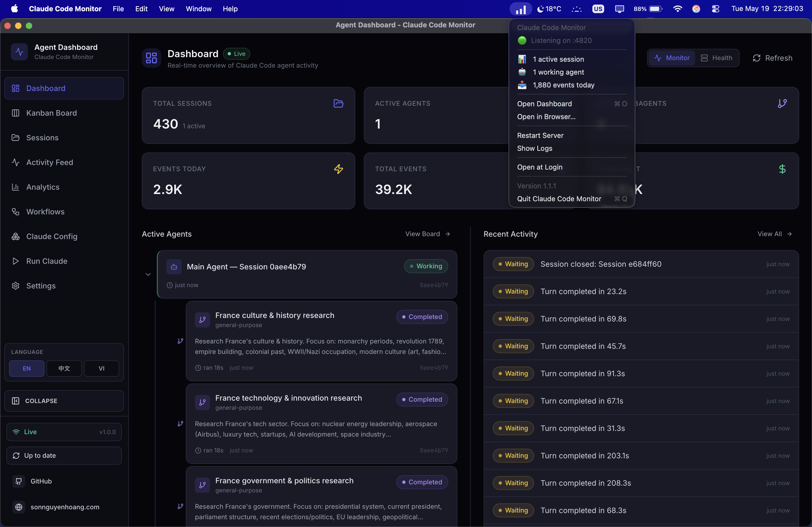812x527 pixels.
Task: Open the Dashboard sidebar item
Action: coord(64,88)
